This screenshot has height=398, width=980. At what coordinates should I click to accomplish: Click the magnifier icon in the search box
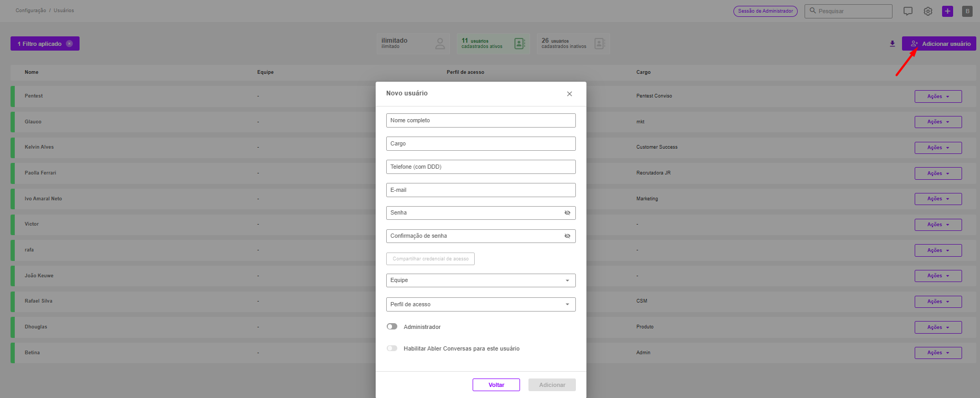[x=812, y=11]
